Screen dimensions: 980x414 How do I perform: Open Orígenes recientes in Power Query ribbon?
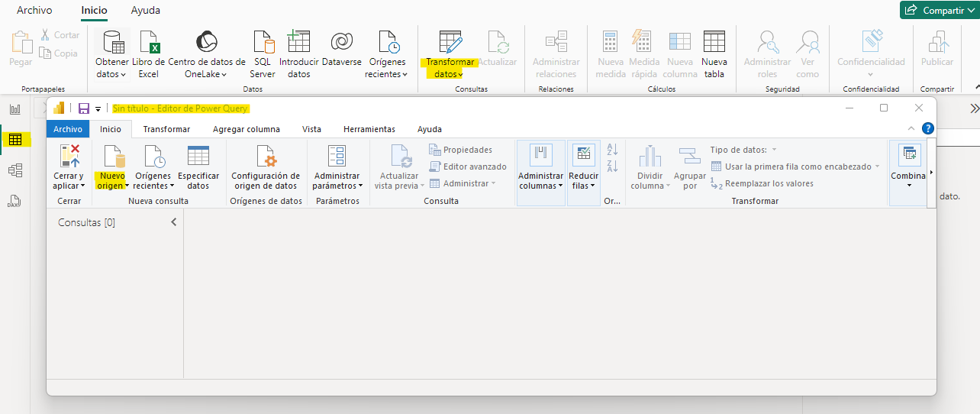pos(153,167)
